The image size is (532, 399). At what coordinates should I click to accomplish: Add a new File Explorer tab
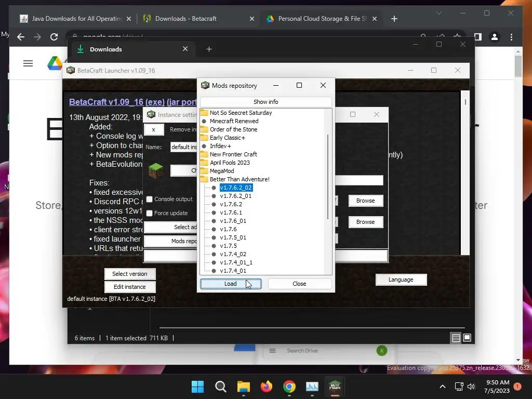(x=209, y=49)
